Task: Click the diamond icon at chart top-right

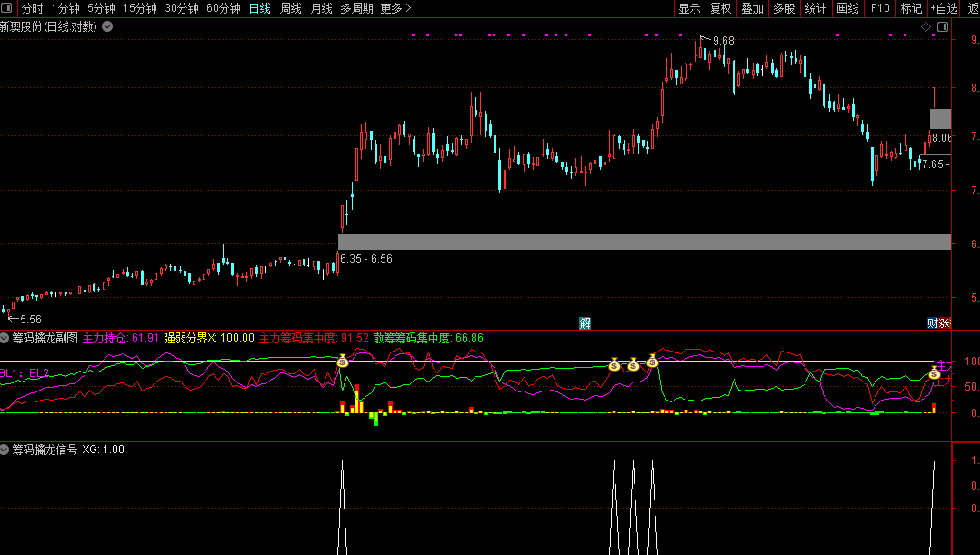Action: (x=926, y=27)
